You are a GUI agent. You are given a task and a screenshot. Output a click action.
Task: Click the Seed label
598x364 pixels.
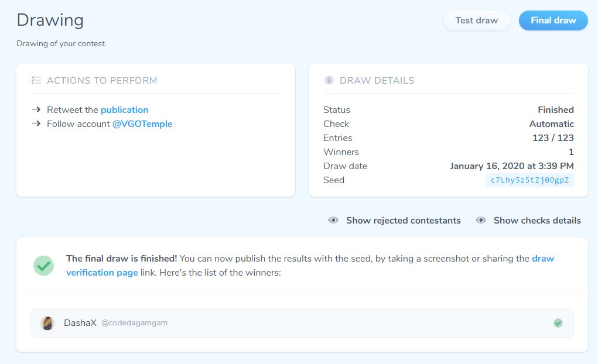pos(334,180)
